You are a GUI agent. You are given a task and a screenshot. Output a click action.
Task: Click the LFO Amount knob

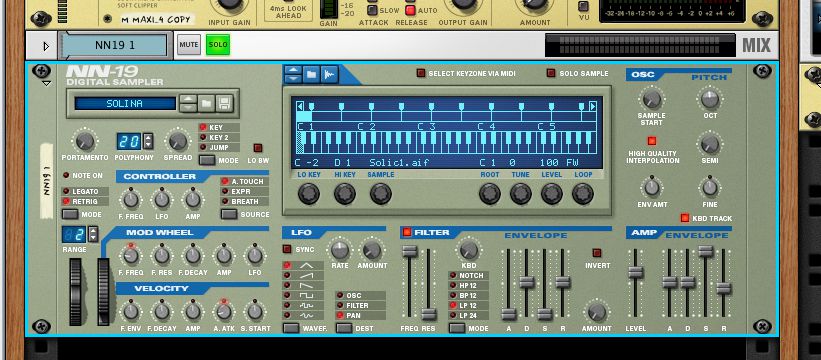click(372, 251)
